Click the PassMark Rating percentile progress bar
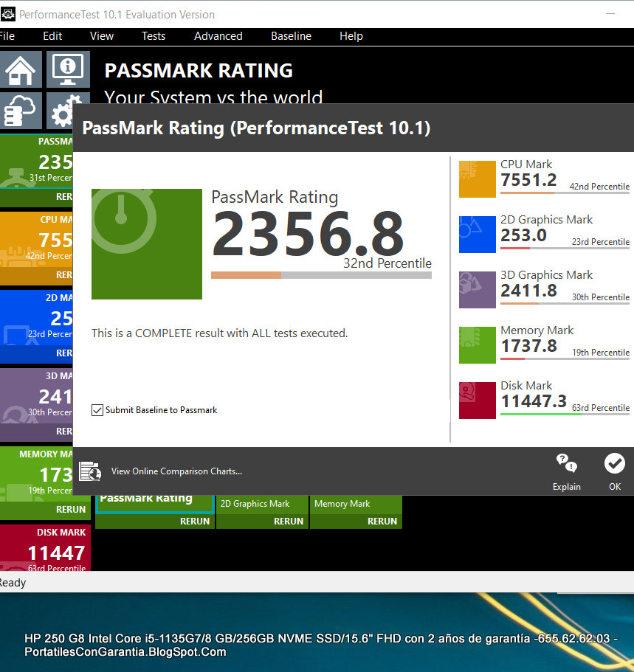 [x=321, y=275]
